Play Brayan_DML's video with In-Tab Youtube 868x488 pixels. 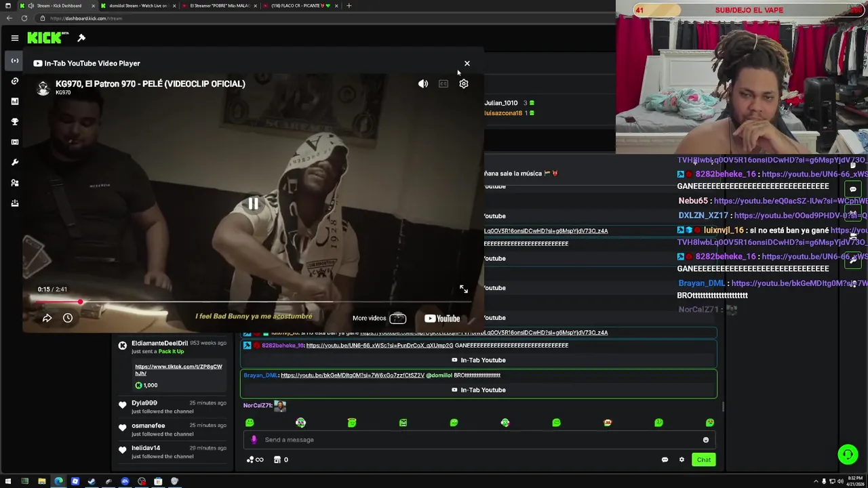pyautogui.click(x=479, y=390)
